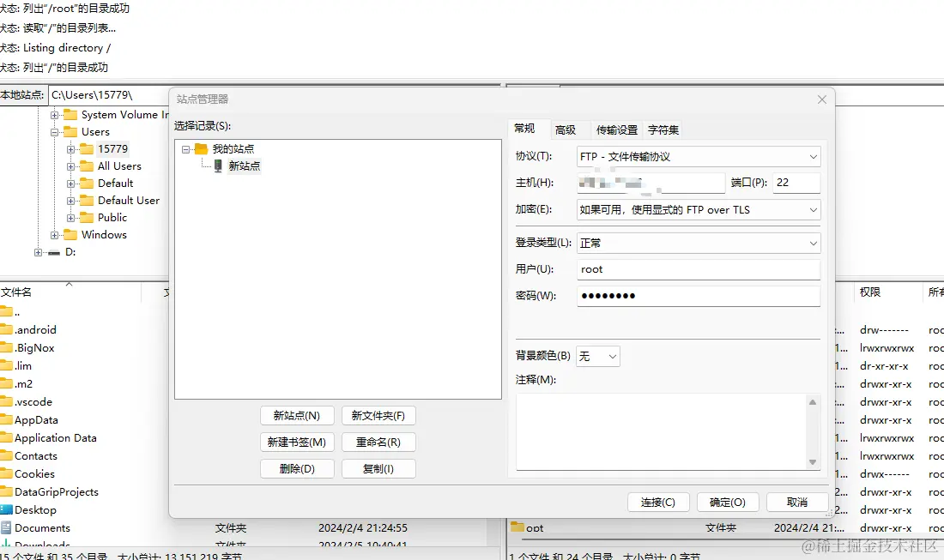This screenshot has height=560, width=944.
Task: Click the comments scrollbar down arrow
Action: [813, 462]
